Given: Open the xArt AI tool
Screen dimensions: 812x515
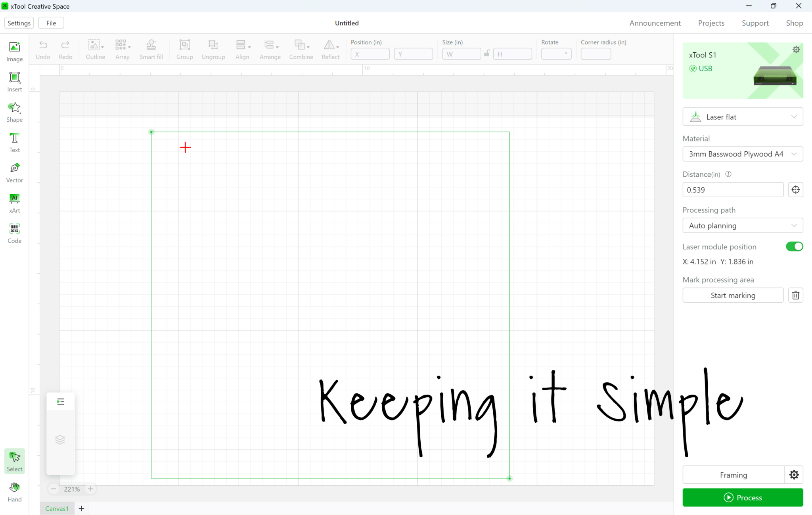Looking at the screenshot, I should (x=15, y=202).
